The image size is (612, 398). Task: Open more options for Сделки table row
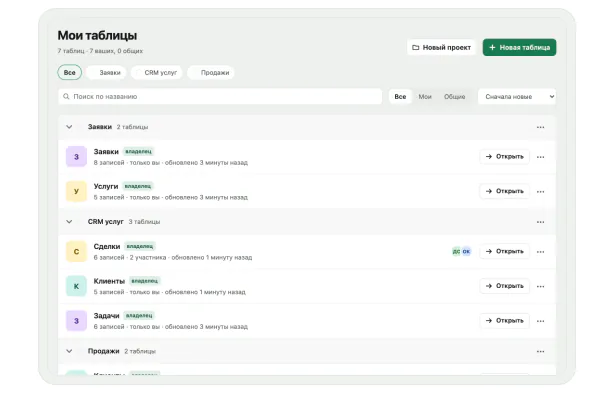(x=540, y=252)
